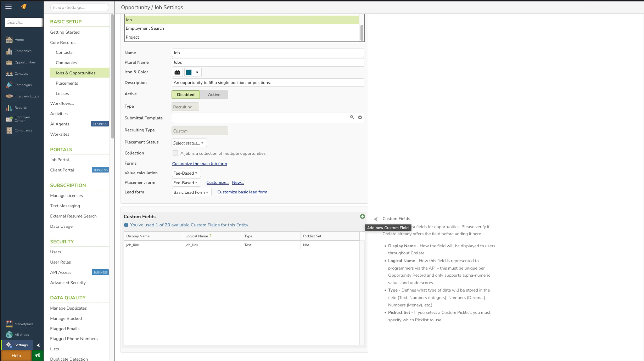
Task: Select Jobs & Opportunities in Basic Setup
Action: pos(75,73)
